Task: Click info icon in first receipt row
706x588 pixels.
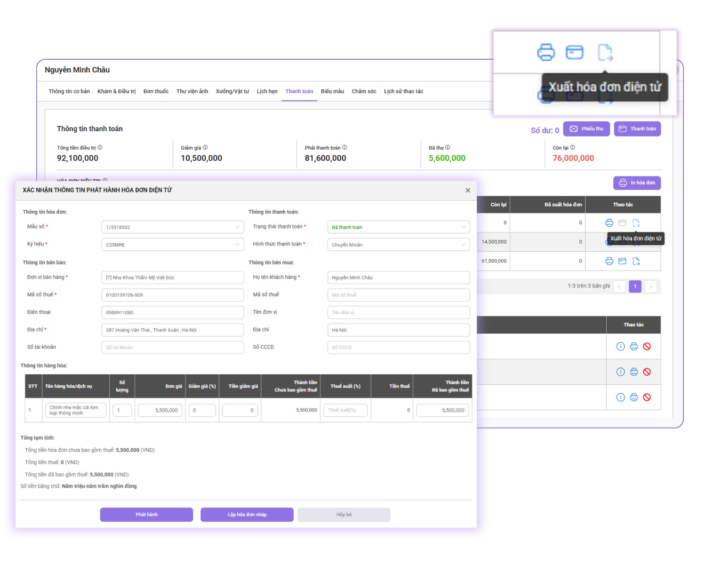Action: [620, 347]
